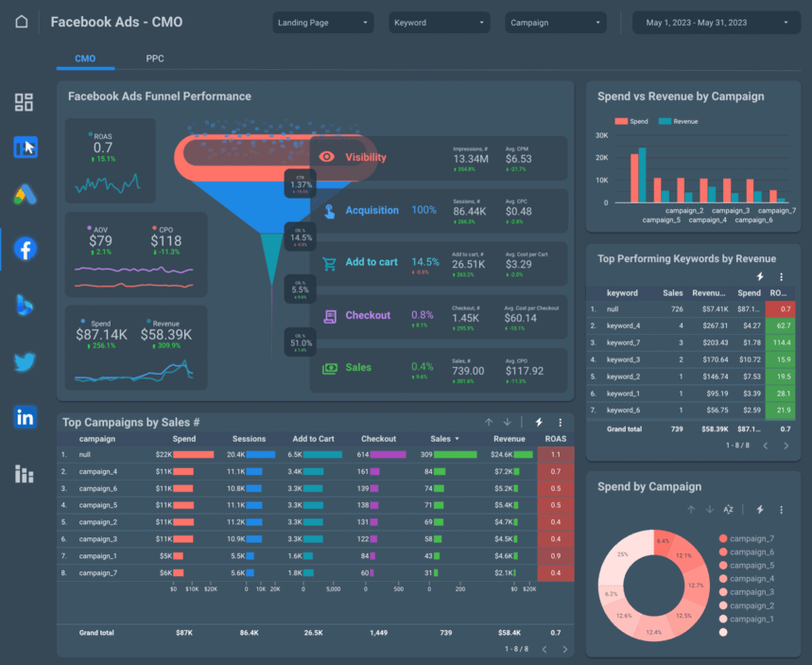Image resolution: width=812 pixels, height=665 pixels.
Task: Click the Visibility eye icon
Action: 327,157
